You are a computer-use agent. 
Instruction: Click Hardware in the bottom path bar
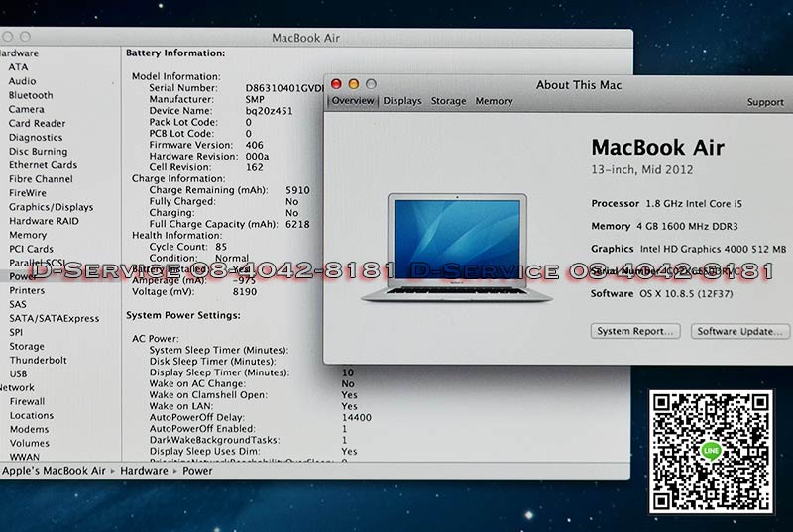pos(144,471)
